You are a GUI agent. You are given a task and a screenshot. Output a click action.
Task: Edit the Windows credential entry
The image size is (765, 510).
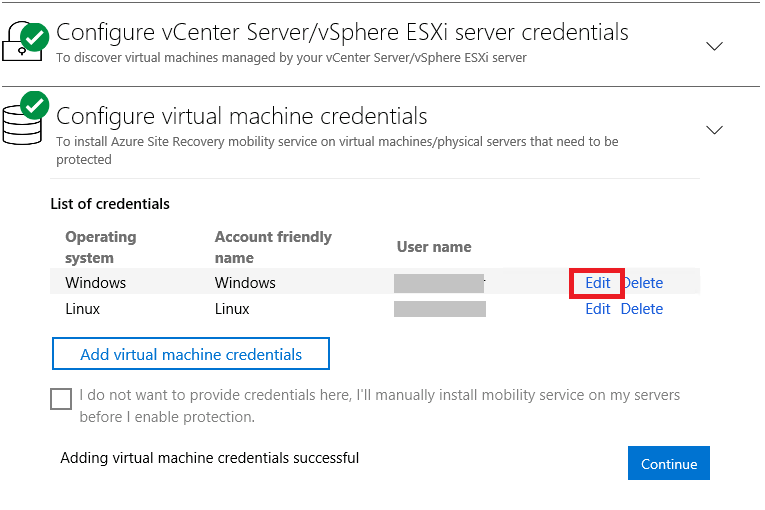coord(598,283)
